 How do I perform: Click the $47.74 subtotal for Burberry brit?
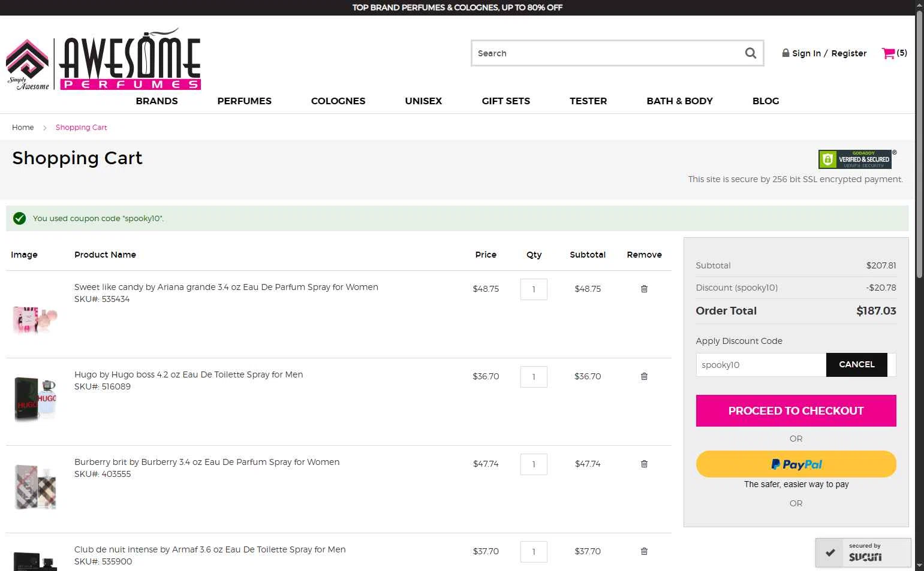point(588,464)
